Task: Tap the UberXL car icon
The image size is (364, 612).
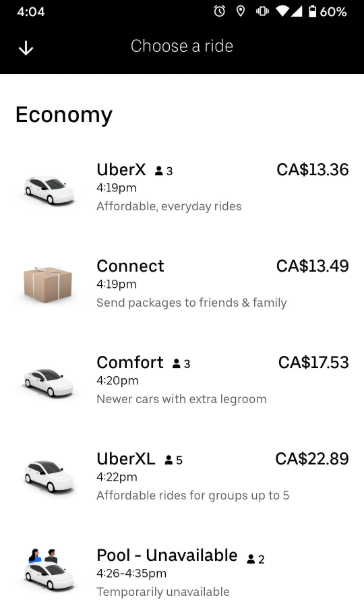Action: click(48, 476)
